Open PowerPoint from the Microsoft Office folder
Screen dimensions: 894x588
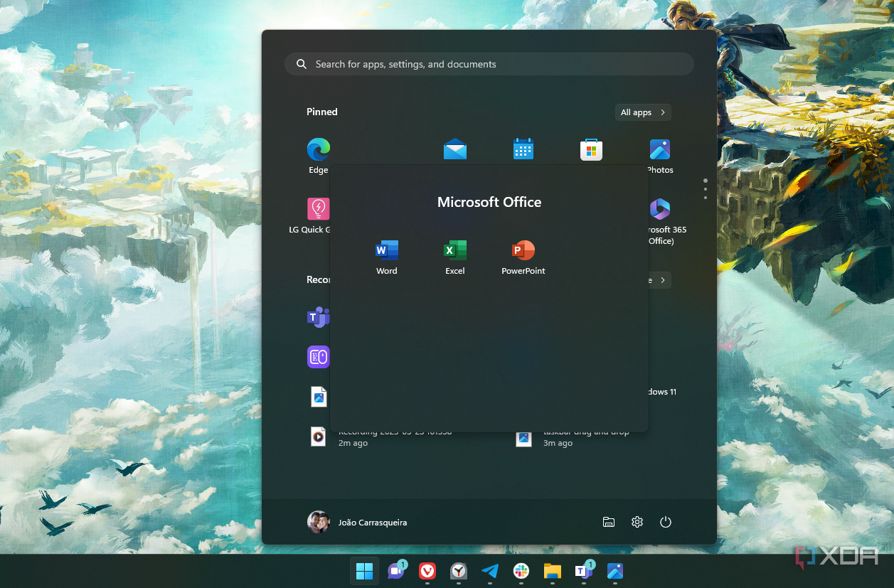(x=523, y=257)
